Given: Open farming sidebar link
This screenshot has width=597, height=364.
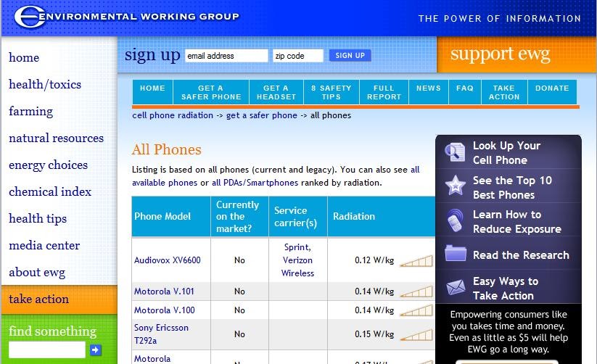Looking at the screenshot, I should [31, 111].
